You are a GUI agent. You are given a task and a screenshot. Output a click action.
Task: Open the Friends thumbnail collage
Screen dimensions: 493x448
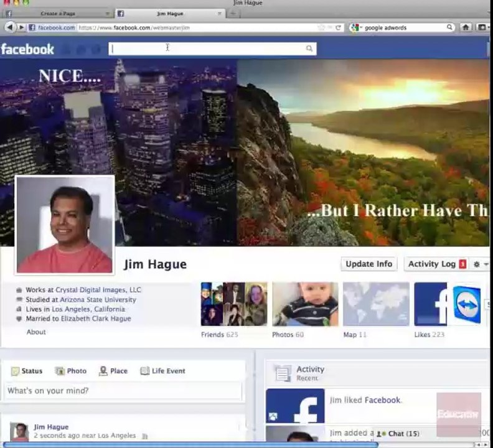click(x=234, y=304)
